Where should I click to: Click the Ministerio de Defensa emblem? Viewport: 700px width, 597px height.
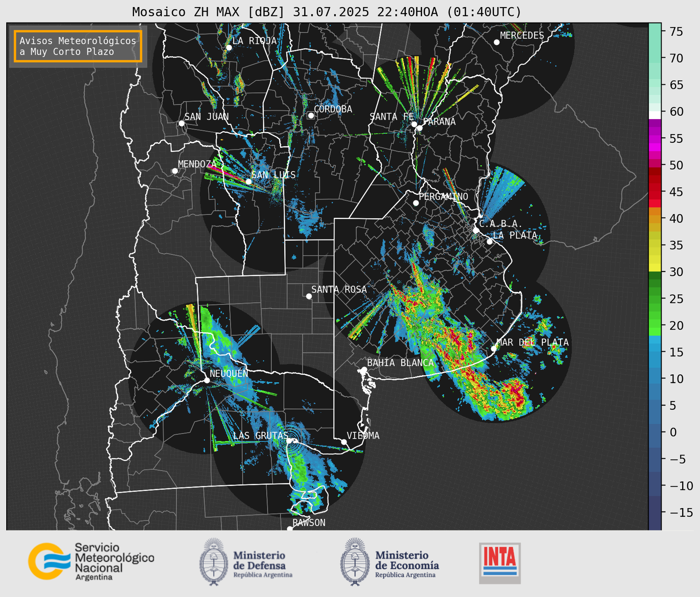tap(213, 562)
